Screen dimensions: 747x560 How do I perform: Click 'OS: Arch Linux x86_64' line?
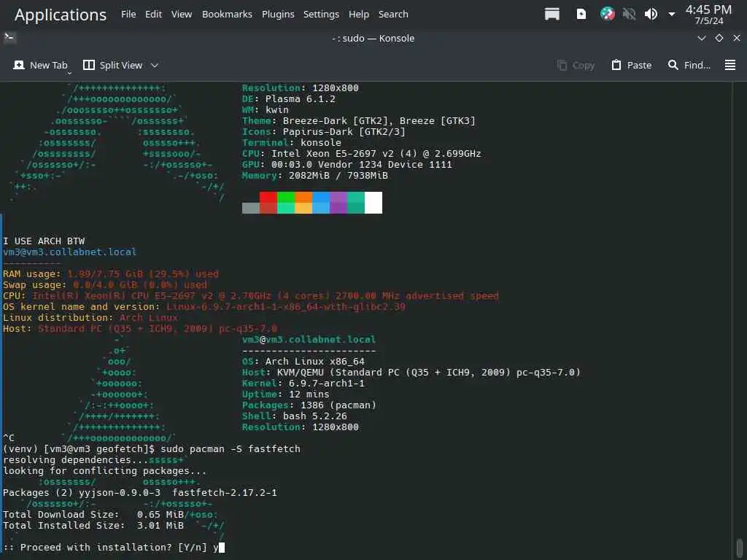pyautogui.click(x=303, y=362)
